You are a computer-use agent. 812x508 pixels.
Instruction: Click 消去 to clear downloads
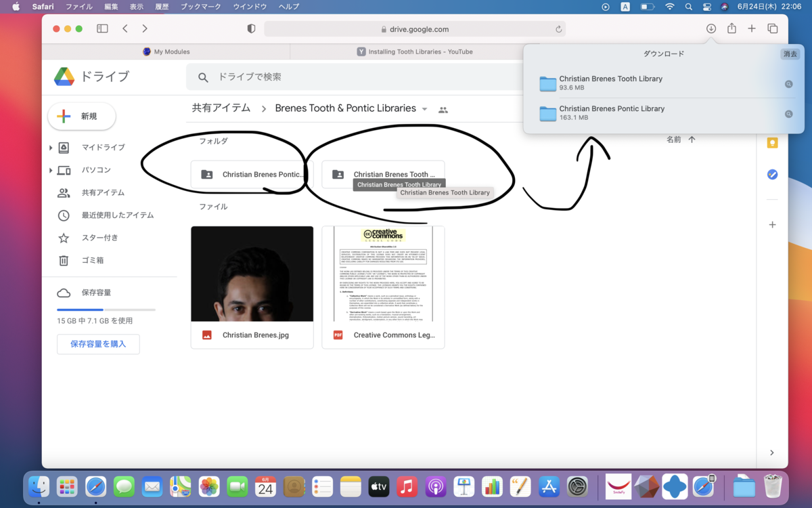pos(790,54)
